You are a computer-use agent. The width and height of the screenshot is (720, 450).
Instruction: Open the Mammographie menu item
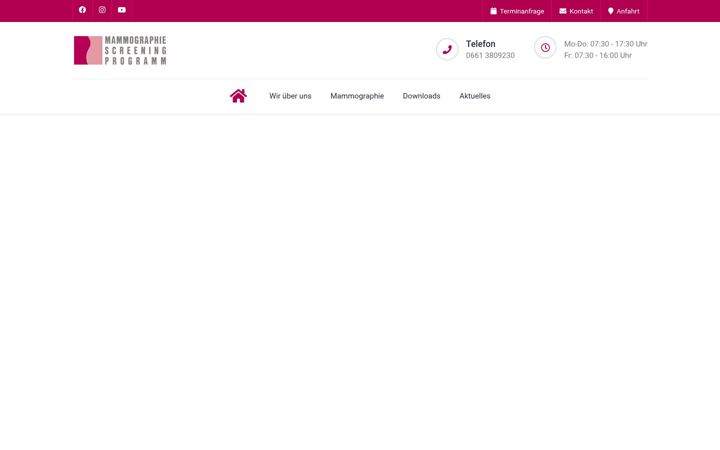357,96
